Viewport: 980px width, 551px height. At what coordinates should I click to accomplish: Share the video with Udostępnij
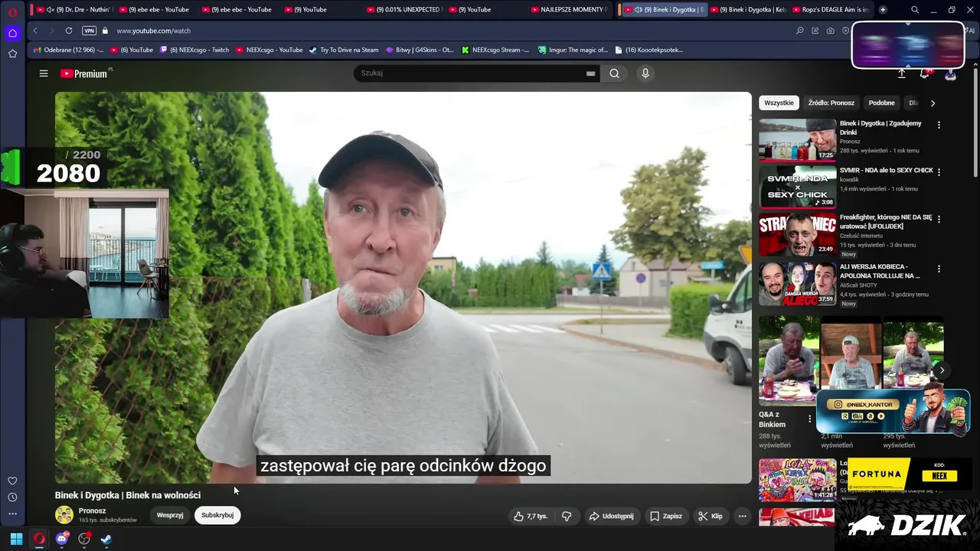click(611, 517)
